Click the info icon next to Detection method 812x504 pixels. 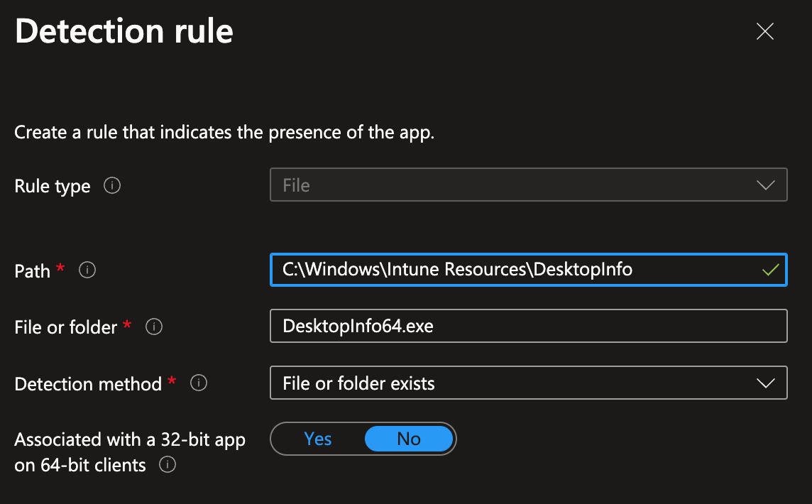click(x=199, y=383)
